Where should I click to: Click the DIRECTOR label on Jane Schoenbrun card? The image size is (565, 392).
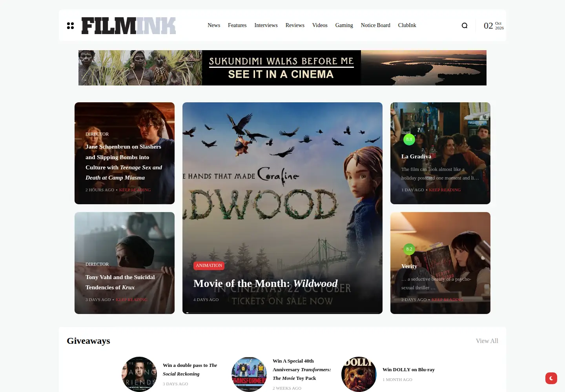tap(97, 134)
